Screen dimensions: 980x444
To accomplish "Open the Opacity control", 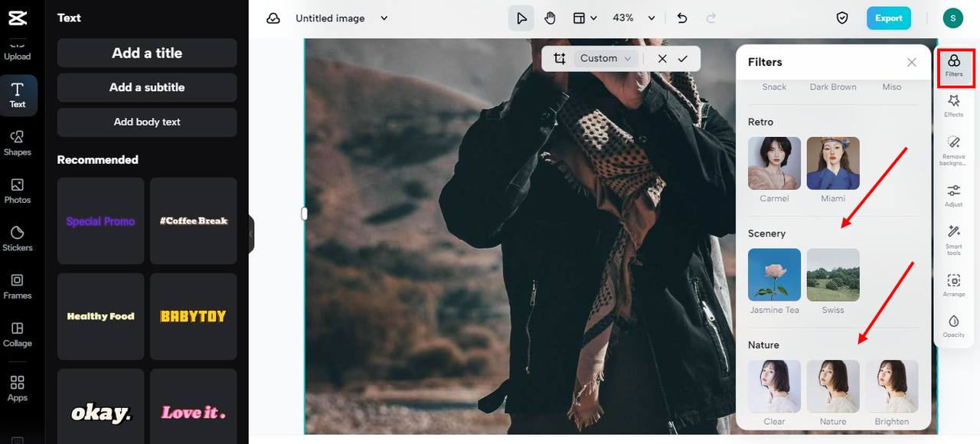I will [x=953, y=327].
